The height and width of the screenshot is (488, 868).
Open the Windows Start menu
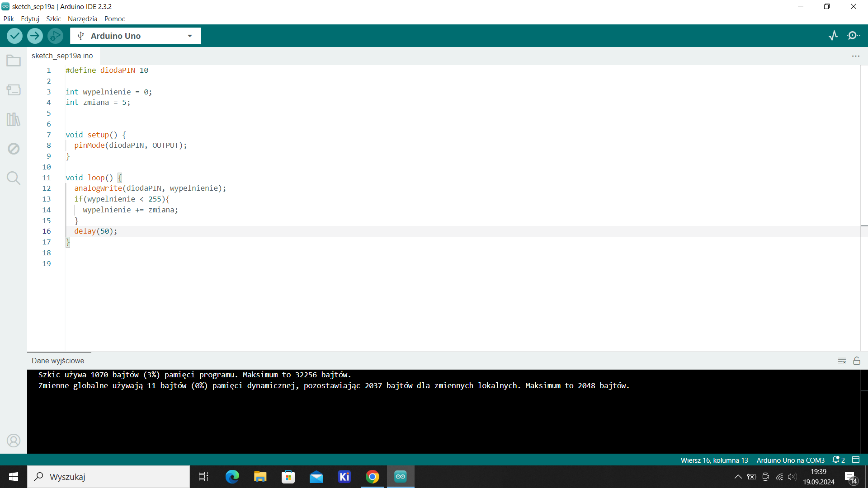tap(14, 477)
